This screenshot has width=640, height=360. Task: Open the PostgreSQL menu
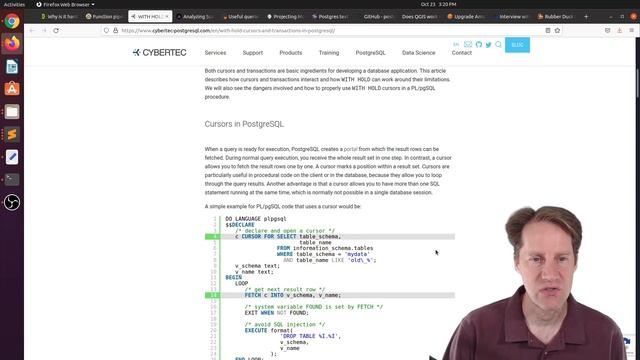click(370, 53)
